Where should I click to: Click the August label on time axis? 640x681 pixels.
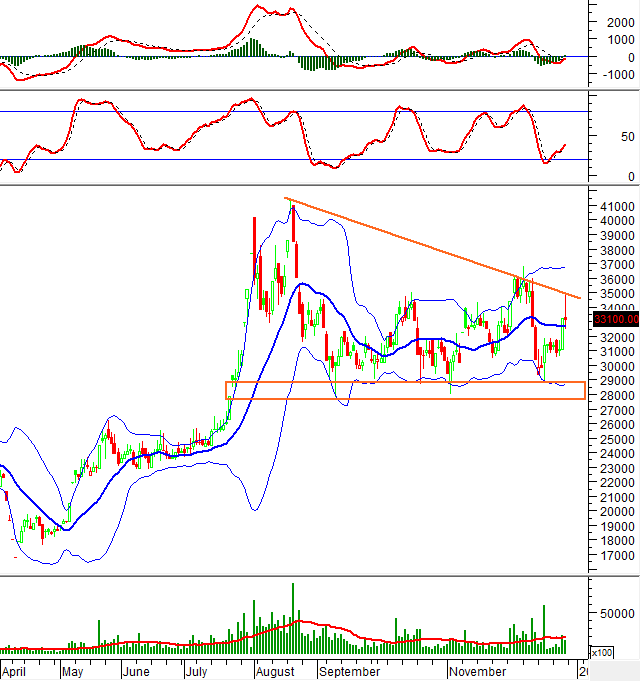(274, 674)
